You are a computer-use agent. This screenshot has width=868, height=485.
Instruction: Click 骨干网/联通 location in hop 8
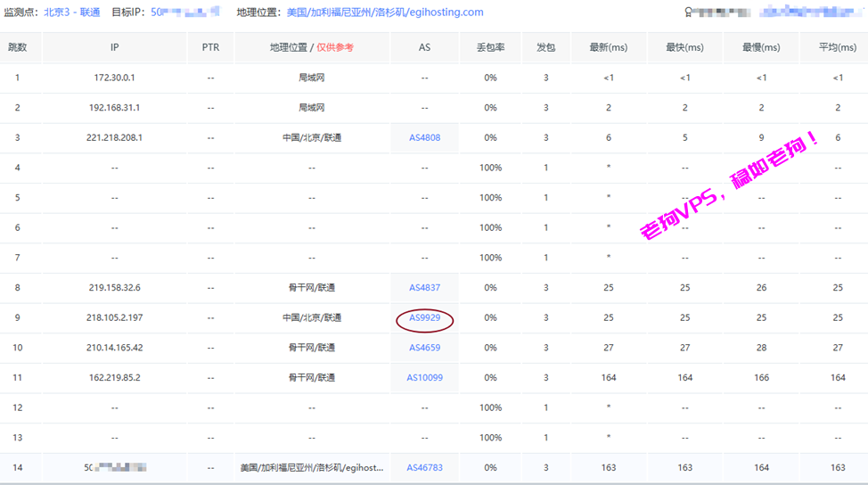coord(312,288)
